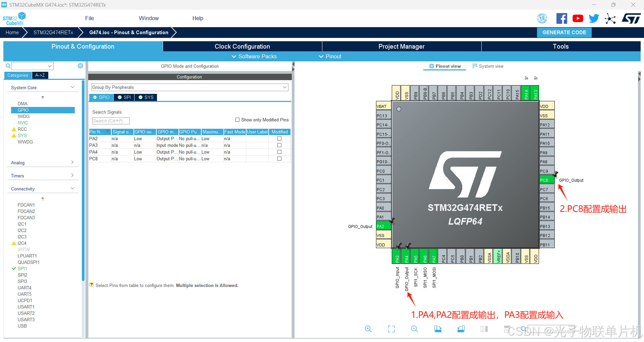Zoom in on the pinout view

coord(368,329)
